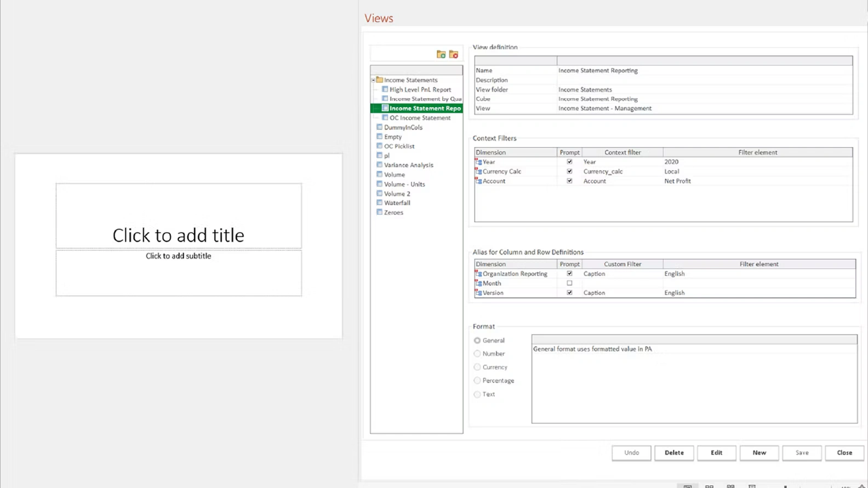
Task: Click the delete folder icon
Action: [x=453, y=54]
